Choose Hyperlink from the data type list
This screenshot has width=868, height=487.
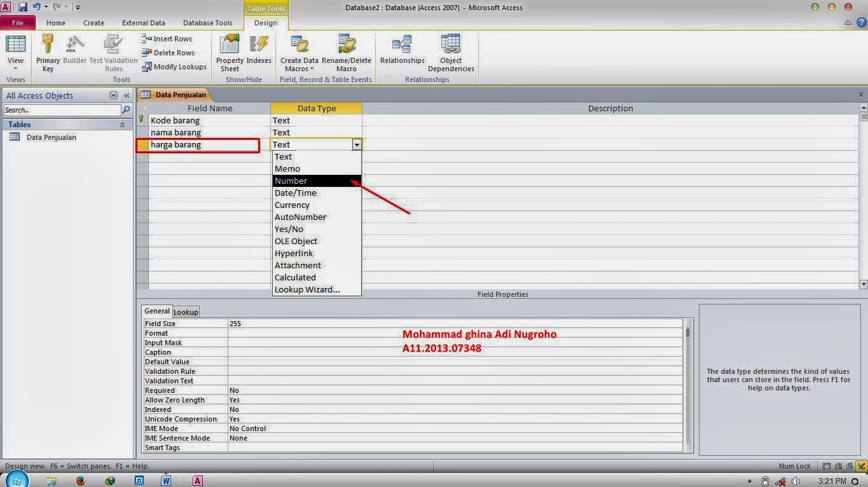317,253
